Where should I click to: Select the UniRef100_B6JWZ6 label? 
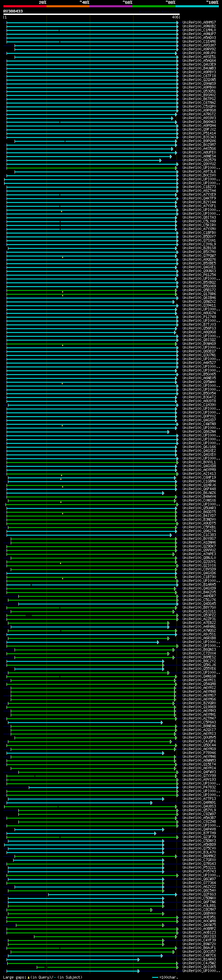pos(199,493)
